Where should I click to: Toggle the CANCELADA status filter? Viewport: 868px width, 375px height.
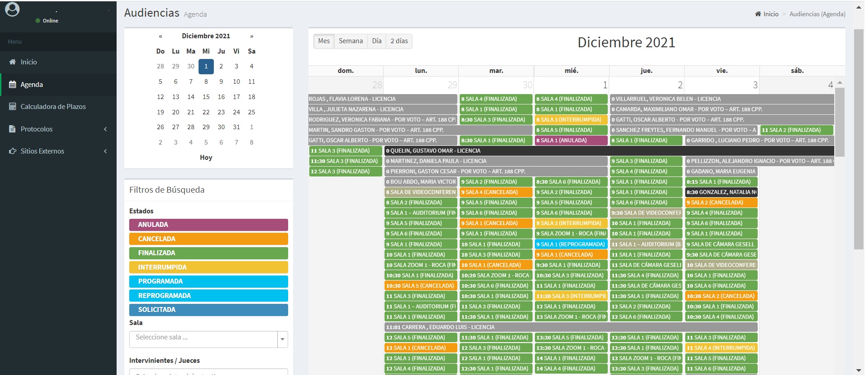click(208, 239)
